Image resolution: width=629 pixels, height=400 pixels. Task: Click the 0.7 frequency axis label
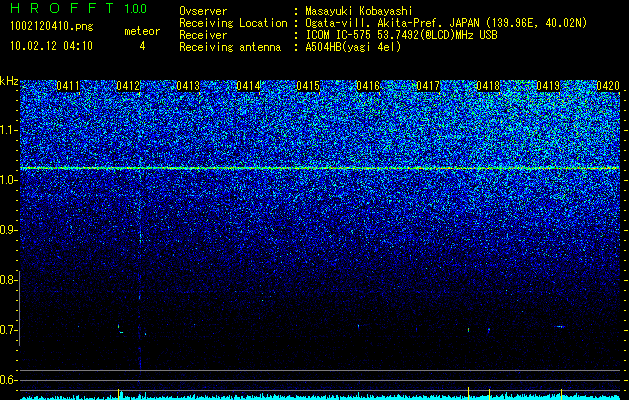(x=7, y=331)
